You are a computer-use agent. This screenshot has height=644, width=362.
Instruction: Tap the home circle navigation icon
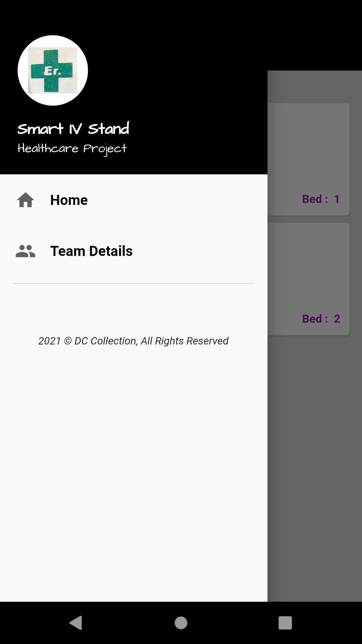(x=181, y=624)
